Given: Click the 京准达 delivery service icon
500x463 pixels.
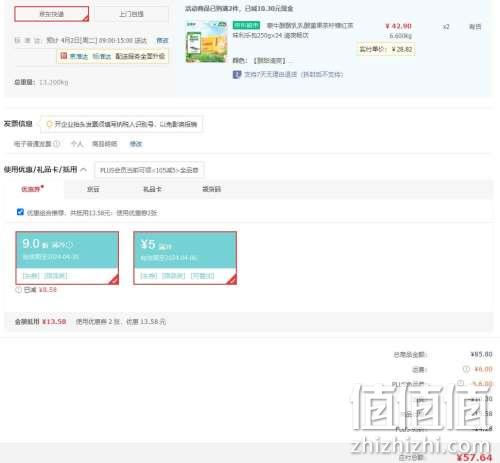Looking at the screenshot, I should coord(64,56).
